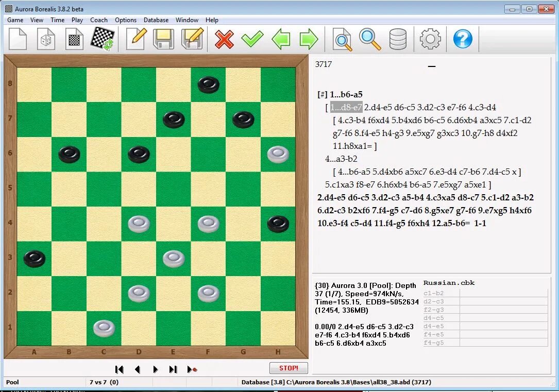Viewport: 559px width, 392px height.
Task: Click the New blank document icon
Action: (18, 39)
